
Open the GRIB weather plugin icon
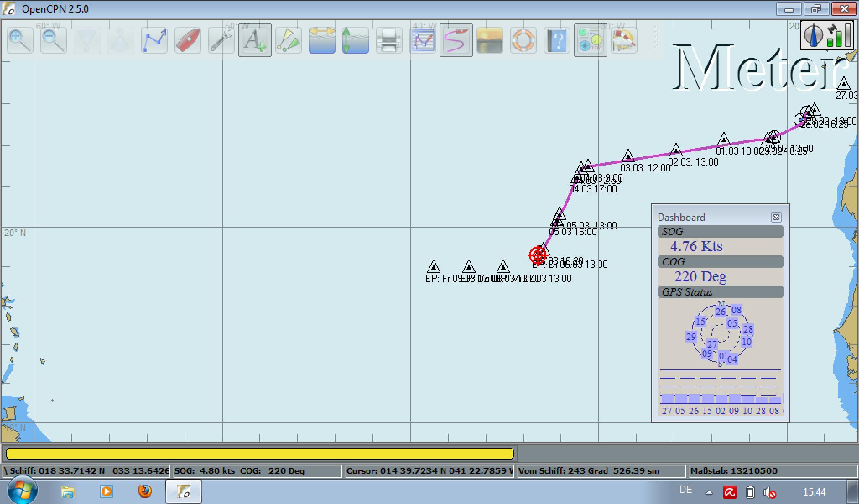624,40
